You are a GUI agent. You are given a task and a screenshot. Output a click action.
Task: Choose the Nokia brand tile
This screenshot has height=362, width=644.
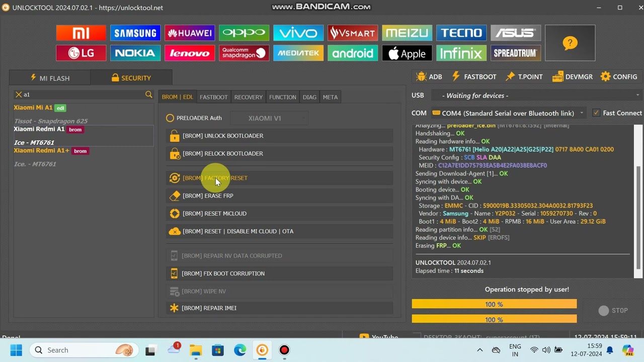click(135, 53)
